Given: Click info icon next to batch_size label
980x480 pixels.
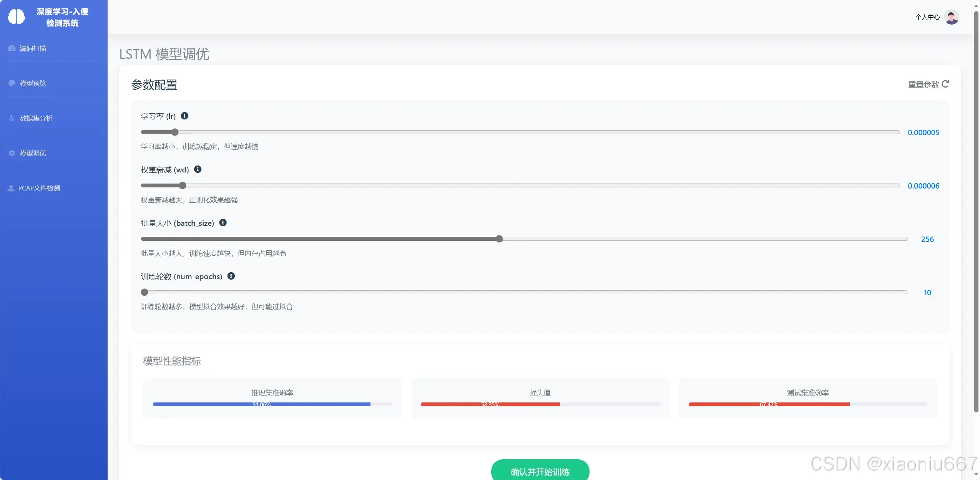Looking at the screenshot, I should pyautogui.click(x=223, y=223).
